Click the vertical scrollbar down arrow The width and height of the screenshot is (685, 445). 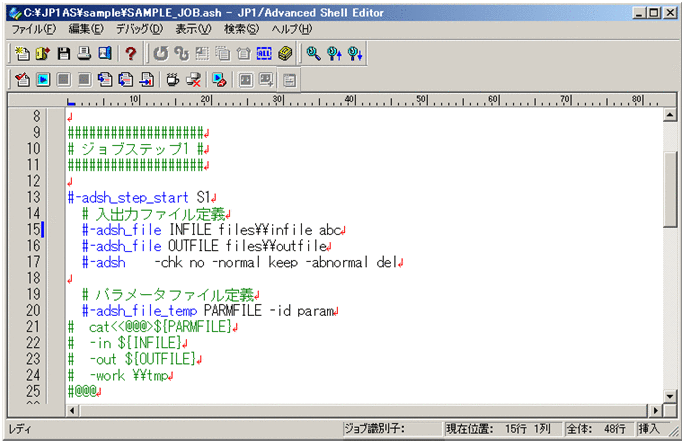pyautogui.click(x=670, y=396)
